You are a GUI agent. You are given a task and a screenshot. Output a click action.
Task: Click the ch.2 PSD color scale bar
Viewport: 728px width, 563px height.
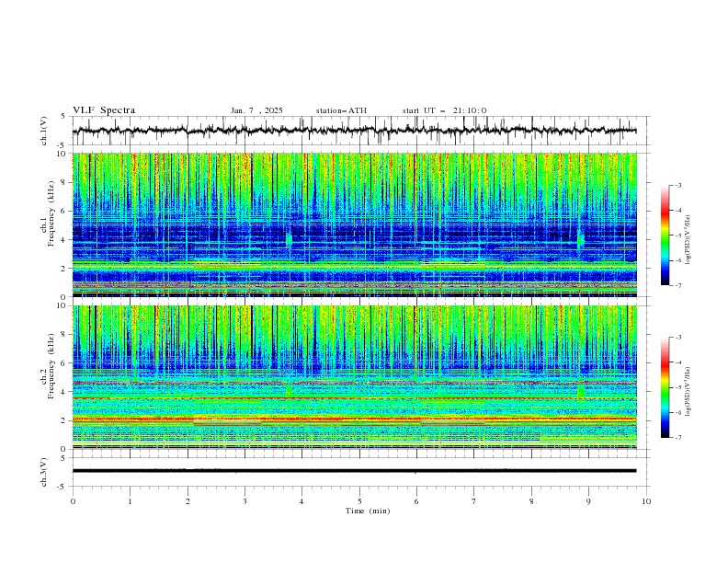point(665,387)
